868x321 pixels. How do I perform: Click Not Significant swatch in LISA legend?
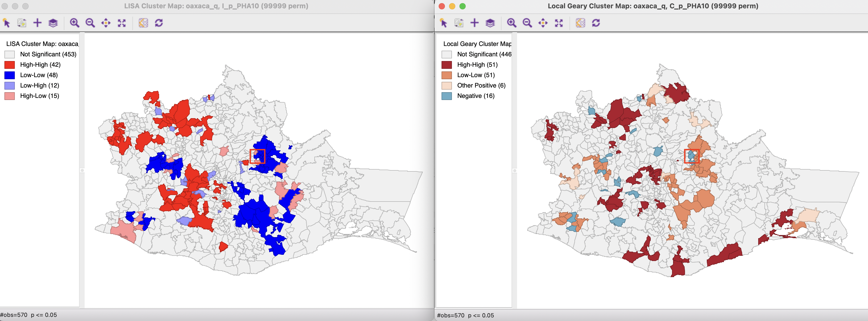pos(9,54)
